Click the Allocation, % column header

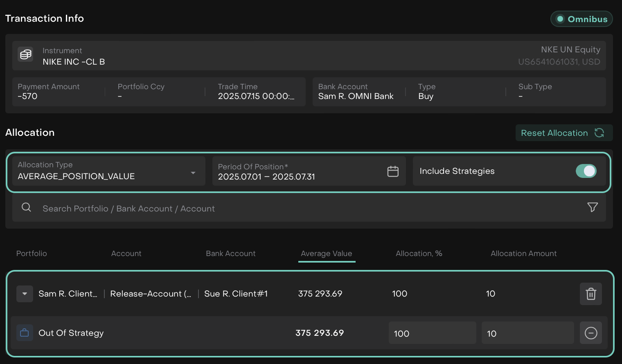pos(419,254)
